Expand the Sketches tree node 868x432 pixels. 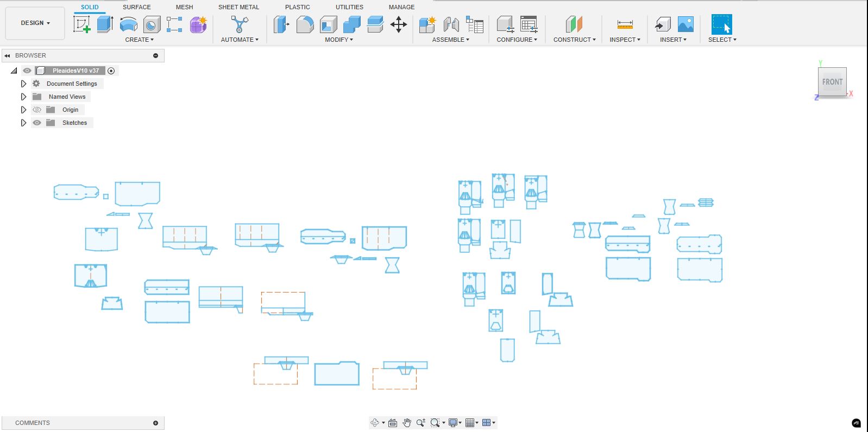pos(23,123)
